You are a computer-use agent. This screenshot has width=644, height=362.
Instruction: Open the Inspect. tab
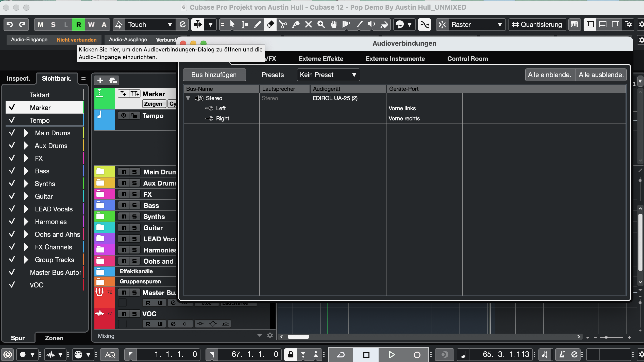[x=19, y=78]
